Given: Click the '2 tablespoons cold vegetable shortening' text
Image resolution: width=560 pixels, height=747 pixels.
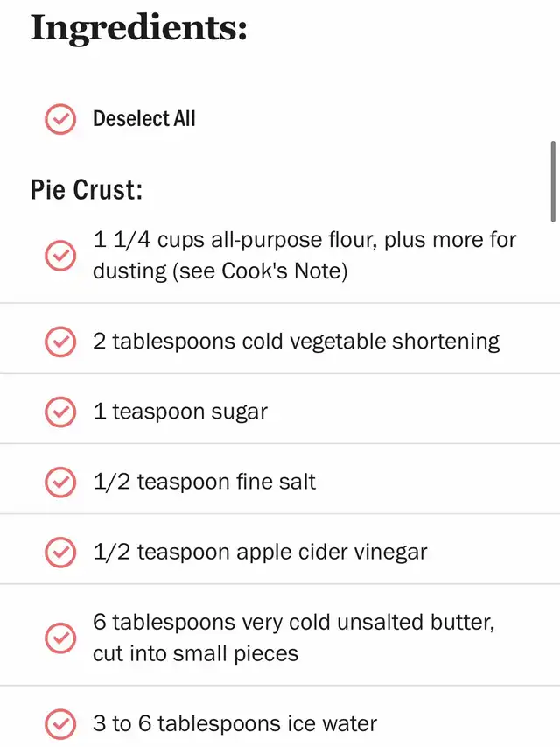Looking at the screenshot, I should click(x=297, y=342).
